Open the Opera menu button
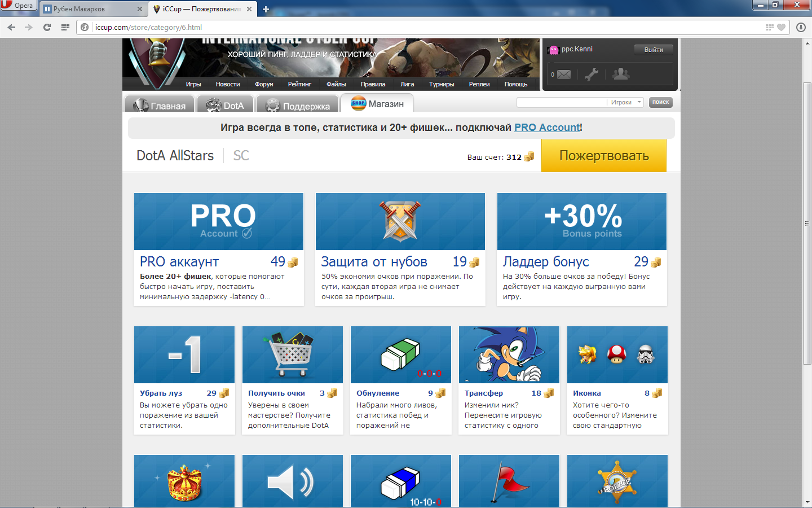Viewport: 812px width, 508px height. (x=18, y=6)
